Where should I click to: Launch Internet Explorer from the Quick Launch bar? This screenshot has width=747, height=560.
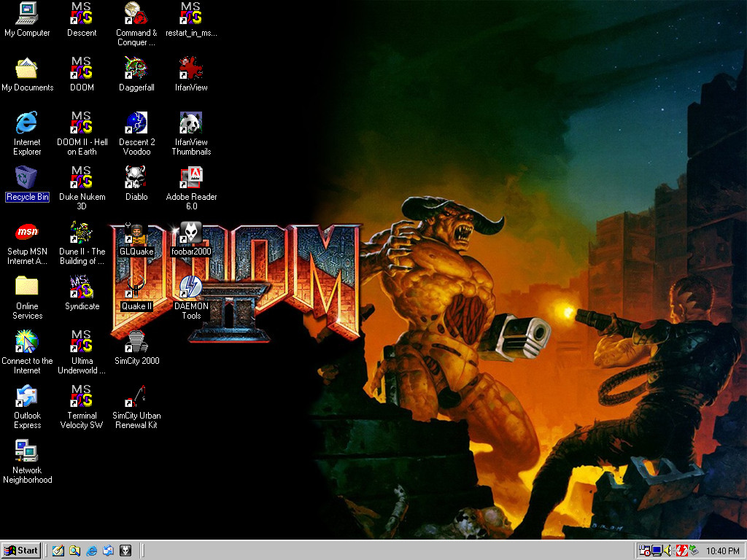click(x=92, y=551)
